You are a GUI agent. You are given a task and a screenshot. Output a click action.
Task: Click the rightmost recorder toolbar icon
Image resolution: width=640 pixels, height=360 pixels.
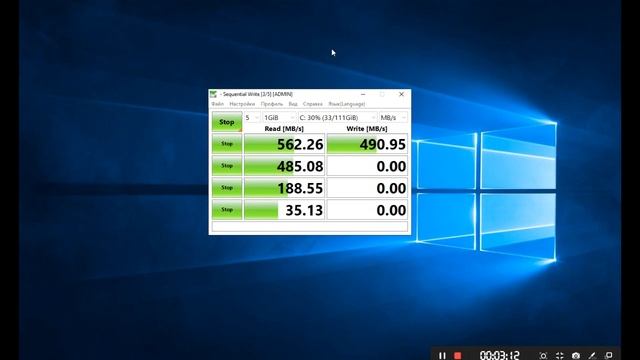coord(609,356)
